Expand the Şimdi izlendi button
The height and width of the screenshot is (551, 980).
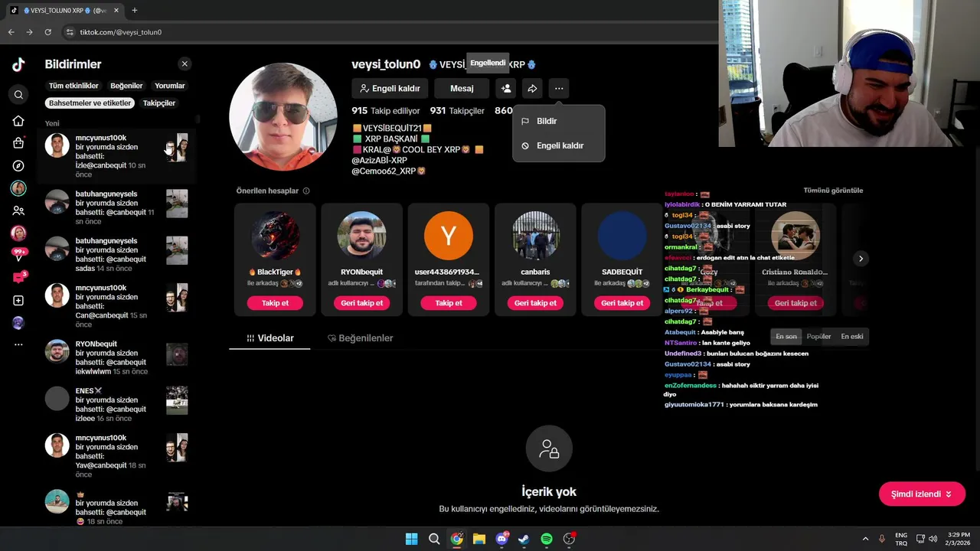(922, 494)
